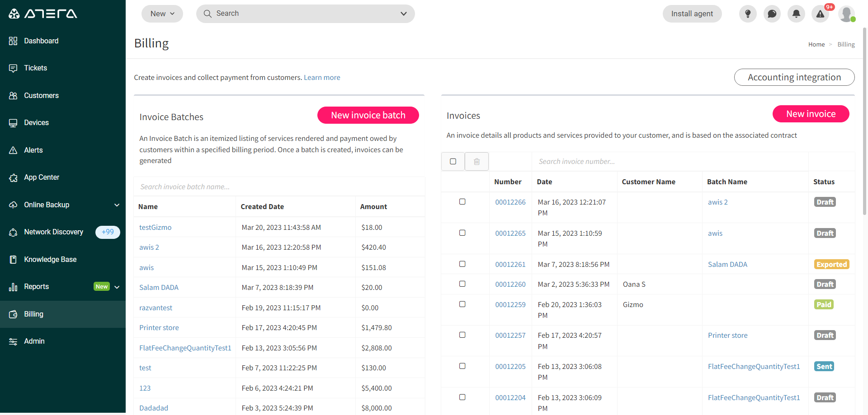Click the Paid status badge
Viewport: 868px width, 415px height.
click(x=824, y=304)
